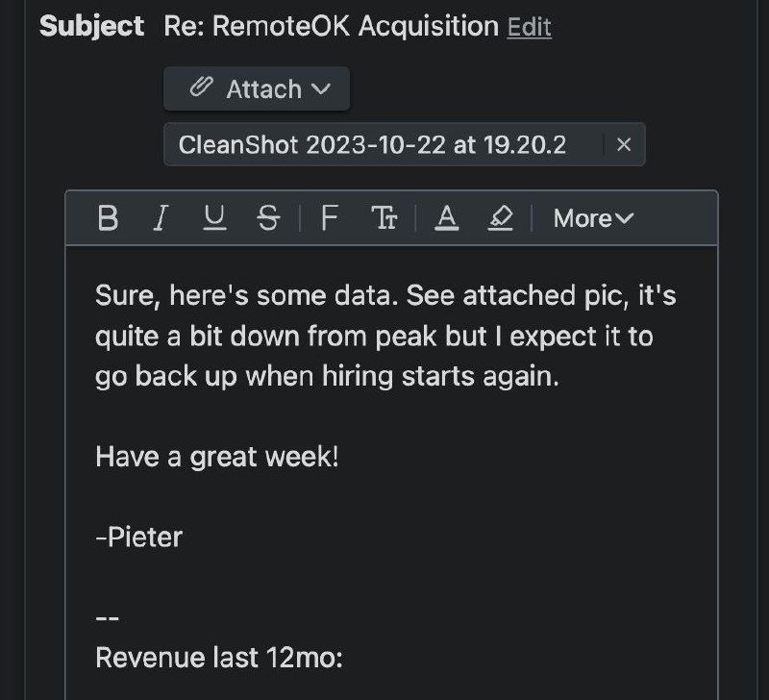Expand the More formatting dropdown
Image resolution: width=769 pixels, height=700 pixels.
(x=593, y=218)
